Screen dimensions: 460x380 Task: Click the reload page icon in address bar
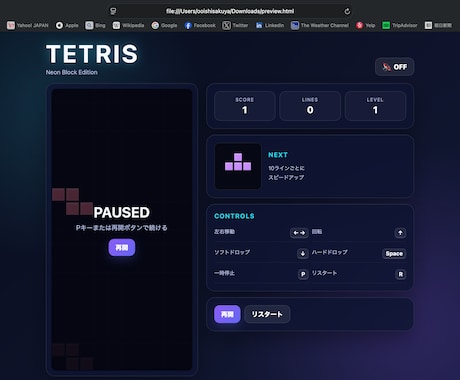[x=347, y=11]
